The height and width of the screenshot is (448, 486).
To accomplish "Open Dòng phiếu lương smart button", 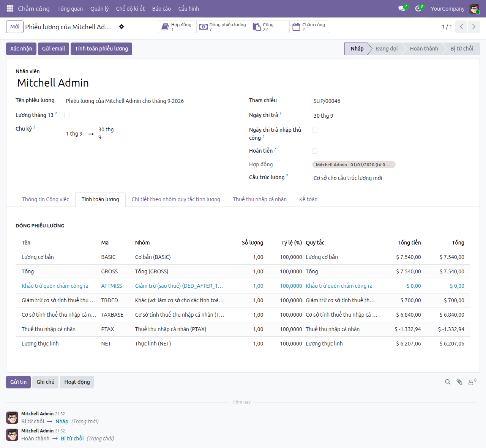I will 223,27.
